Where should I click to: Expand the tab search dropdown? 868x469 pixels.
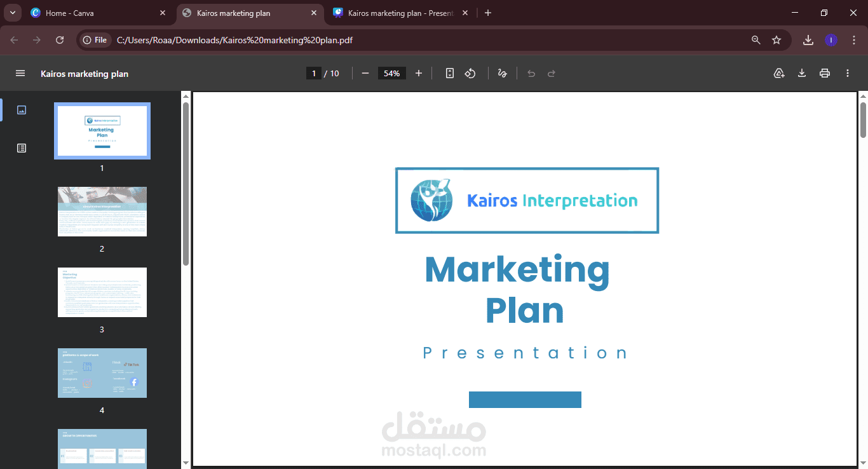click(x=12, y=13)
